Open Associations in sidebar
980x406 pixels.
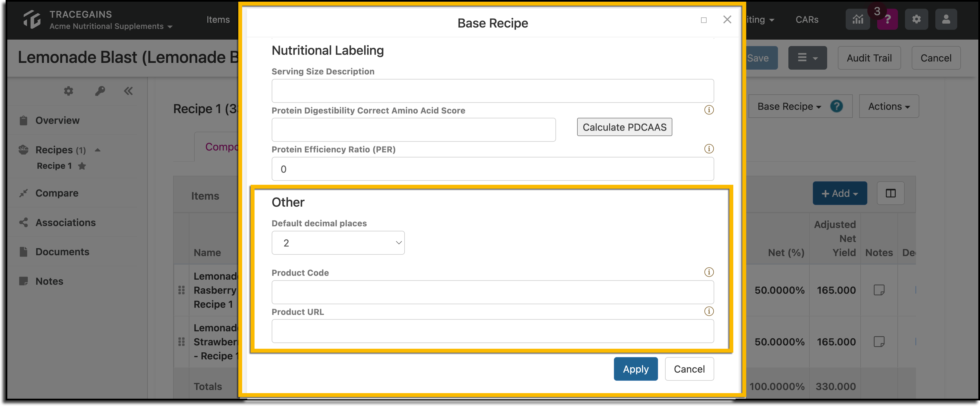pyautogui.click(x=65, y=222)
